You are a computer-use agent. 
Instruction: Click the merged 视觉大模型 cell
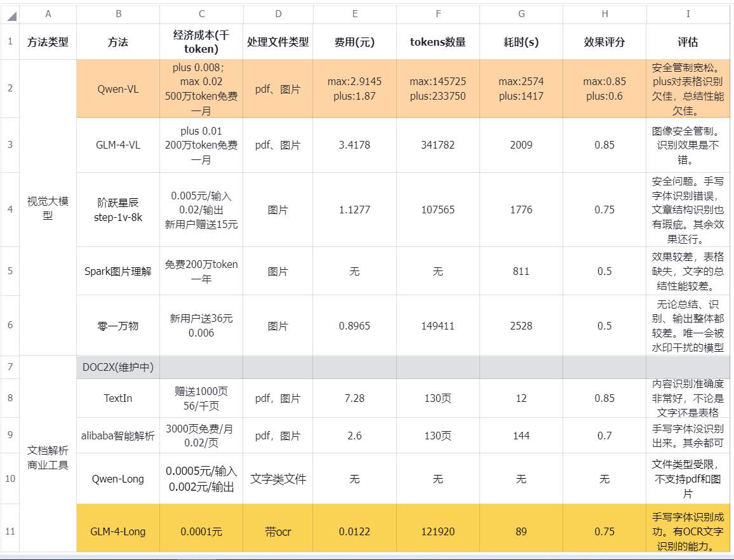(x=48, y=208)
